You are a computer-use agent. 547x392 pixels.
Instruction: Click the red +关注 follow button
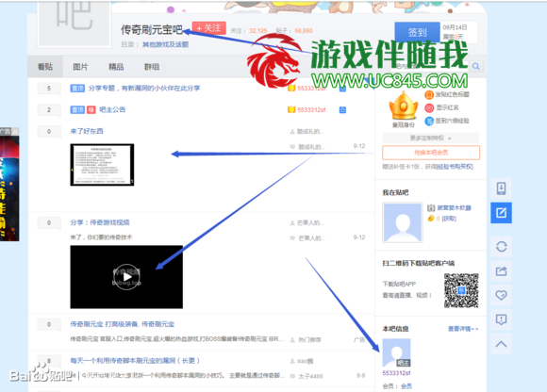pyautogui.click(x=208, y=28)
